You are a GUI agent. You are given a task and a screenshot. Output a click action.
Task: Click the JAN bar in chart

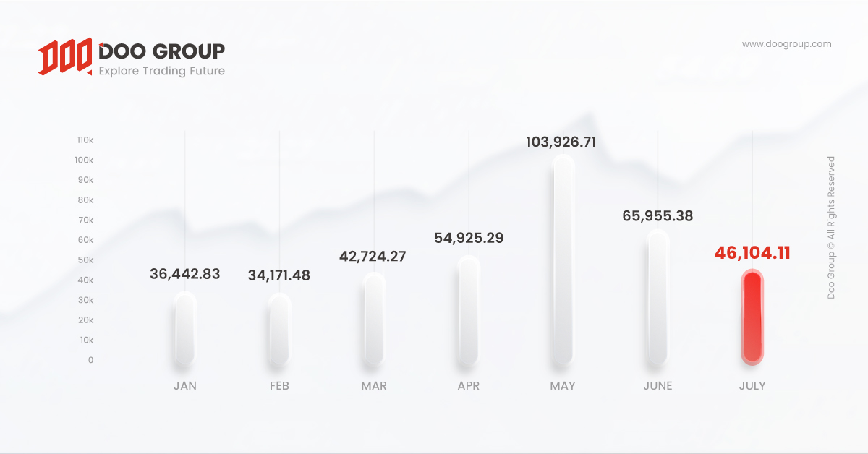click(184, 328)
